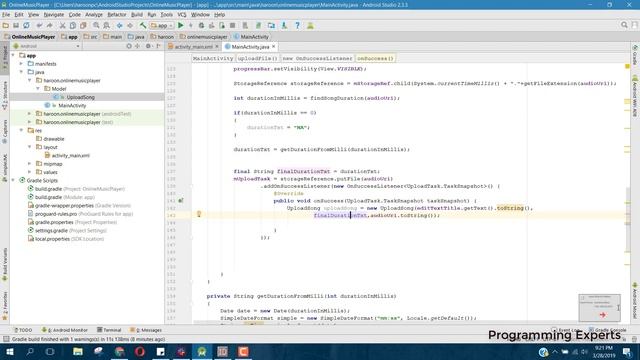Click the project pane settings gear icon
640x360 pixels.
tap(148, 46)
